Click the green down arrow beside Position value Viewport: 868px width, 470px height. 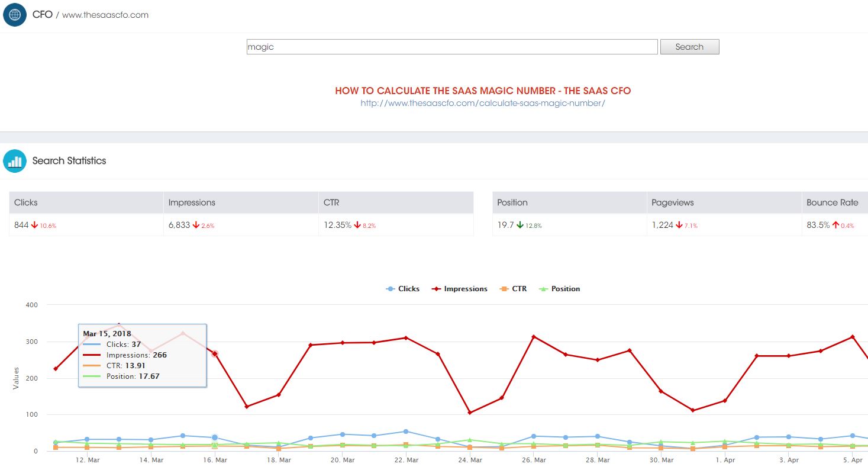coord(520,226)
